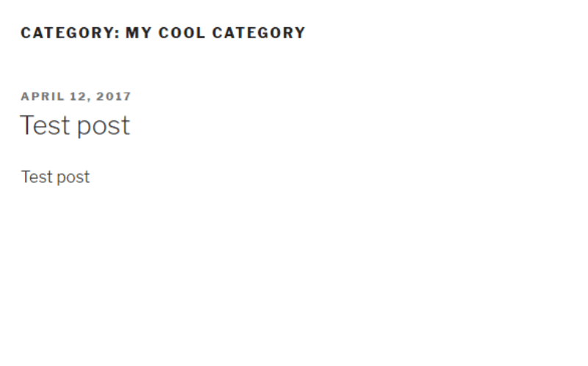Open the Test post title link
The image size is (588, 366).
(75, 126)
